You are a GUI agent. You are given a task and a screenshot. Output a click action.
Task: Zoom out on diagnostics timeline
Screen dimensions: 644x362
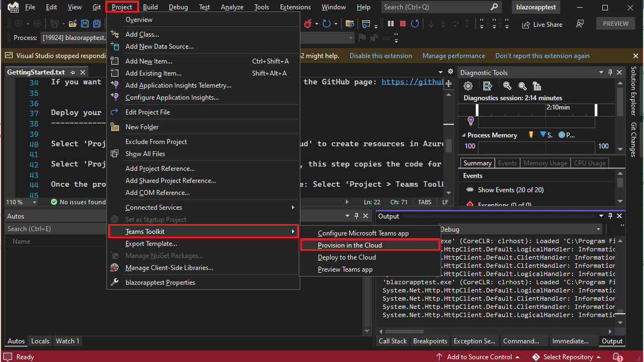coord(522,86)
